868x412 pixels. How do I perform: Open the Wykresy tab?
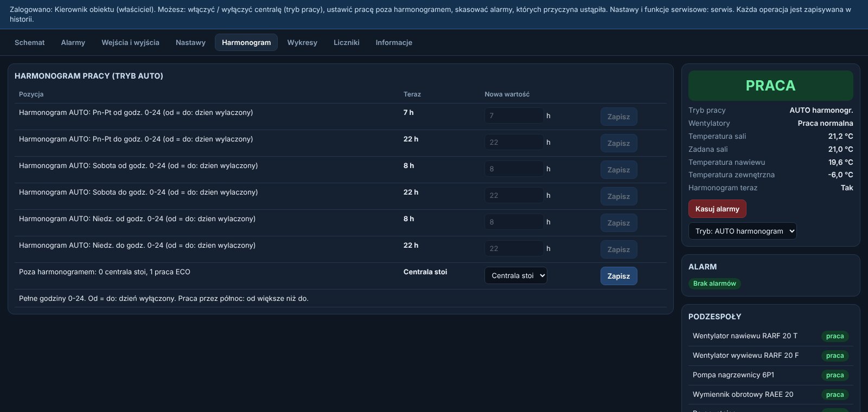click(x=302, y=42)
